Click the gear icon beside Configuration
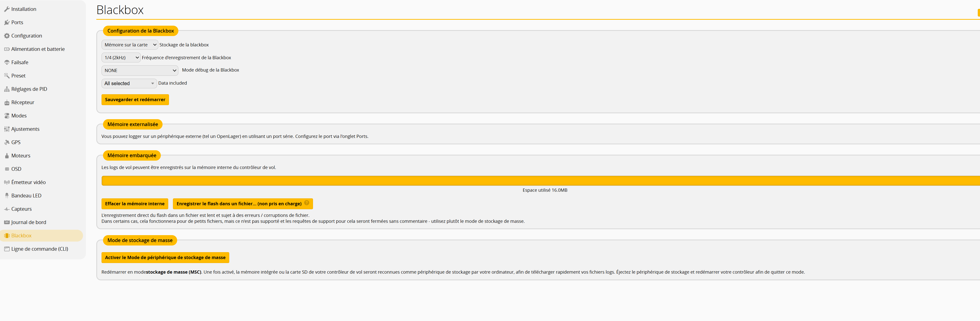Screen dimensions: 980x321 (6, 36)
